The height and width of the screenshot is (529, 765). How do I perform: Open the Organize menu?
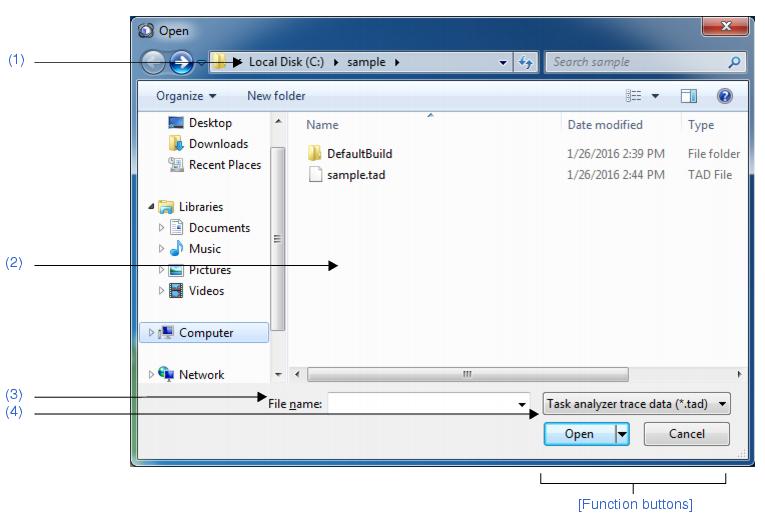(186, 97)
